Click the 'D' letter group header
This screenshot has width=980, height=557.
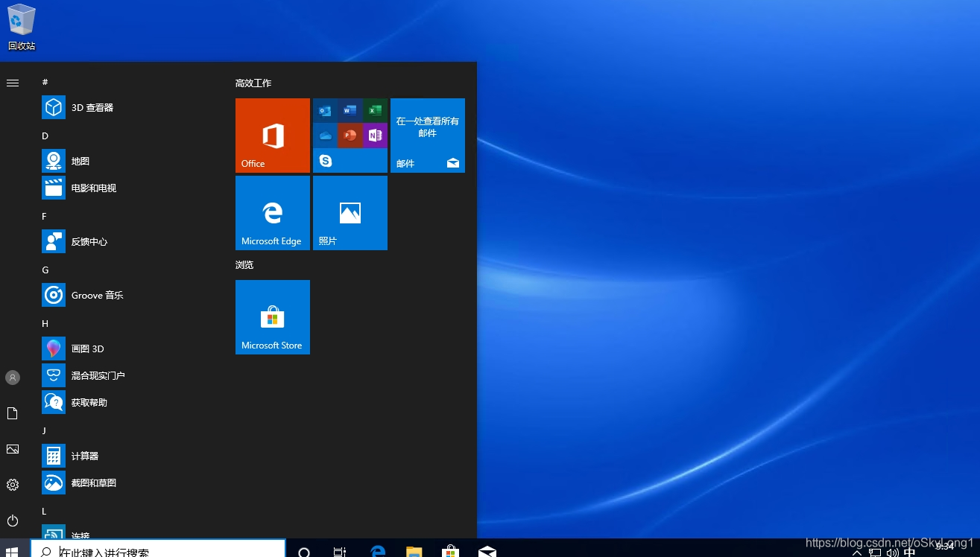[x=45, y=136]
